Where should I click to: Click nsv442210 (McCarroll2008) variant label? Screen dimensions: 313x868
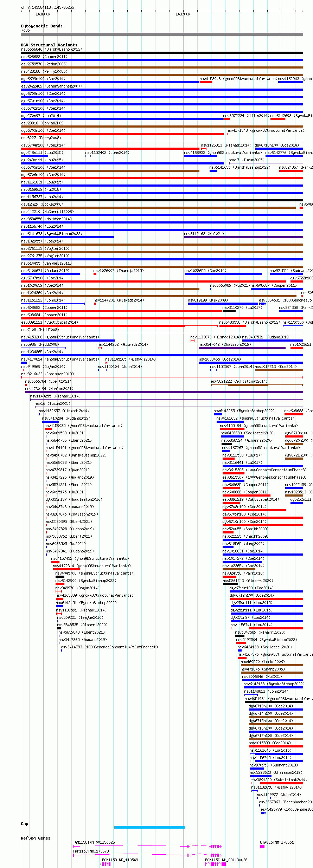[47, 212]
